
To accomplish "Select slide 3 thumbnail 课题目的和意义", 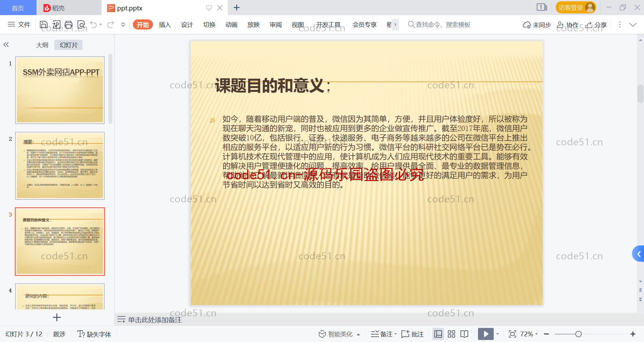I will click(60, 241).
